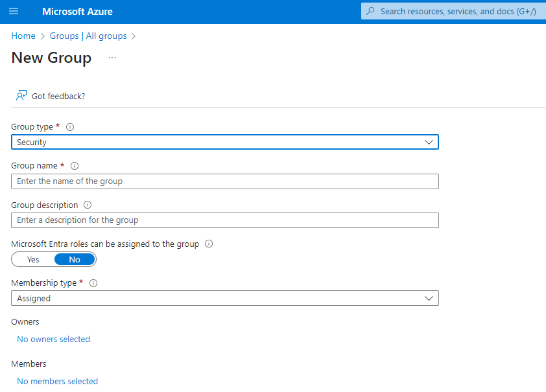Go to Groups | All groups breadcrumb

coord(88,36)
